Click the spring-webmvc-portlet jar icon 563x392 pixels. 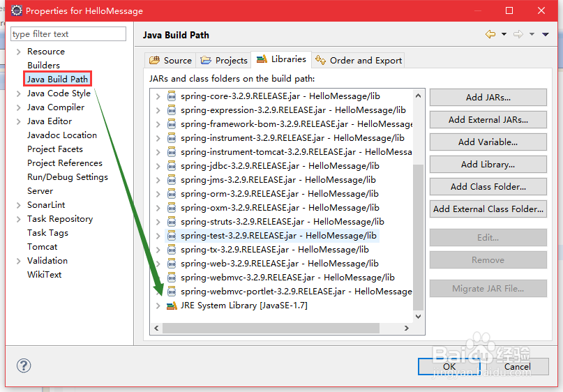coord(172,292)
